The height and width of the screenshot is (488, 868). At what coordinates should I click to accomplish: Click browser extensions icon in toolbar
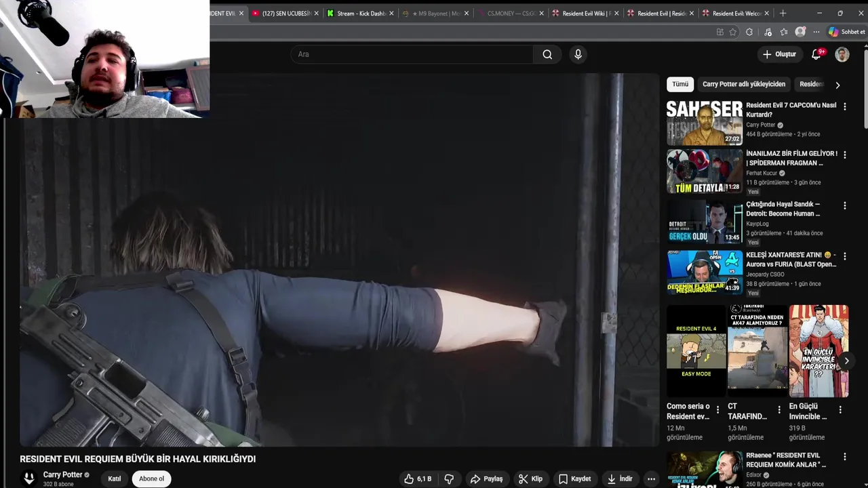[749, 32]
